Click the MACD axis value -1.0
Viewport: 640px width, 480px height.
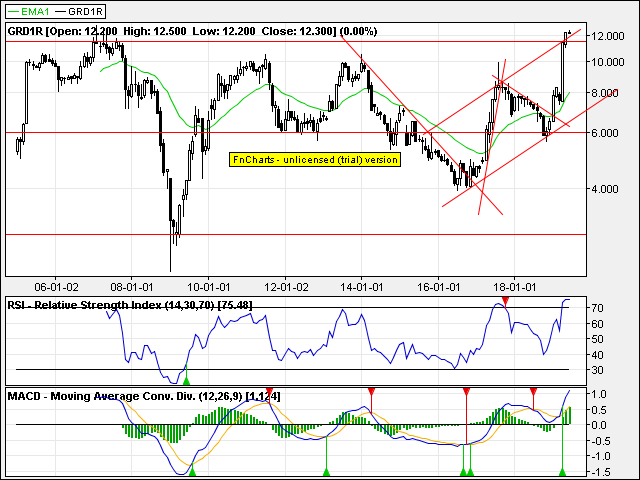(599, 457)
